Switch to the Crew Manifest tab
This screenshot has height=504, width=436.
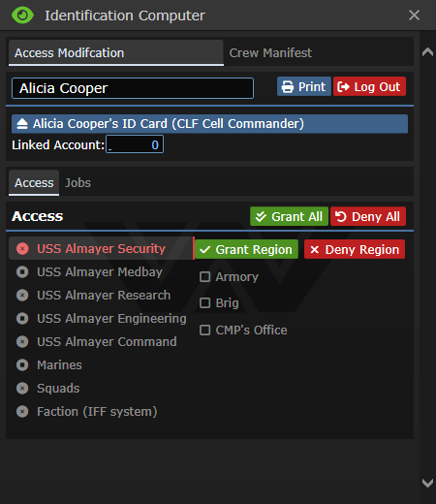click(x=270, y=53)
